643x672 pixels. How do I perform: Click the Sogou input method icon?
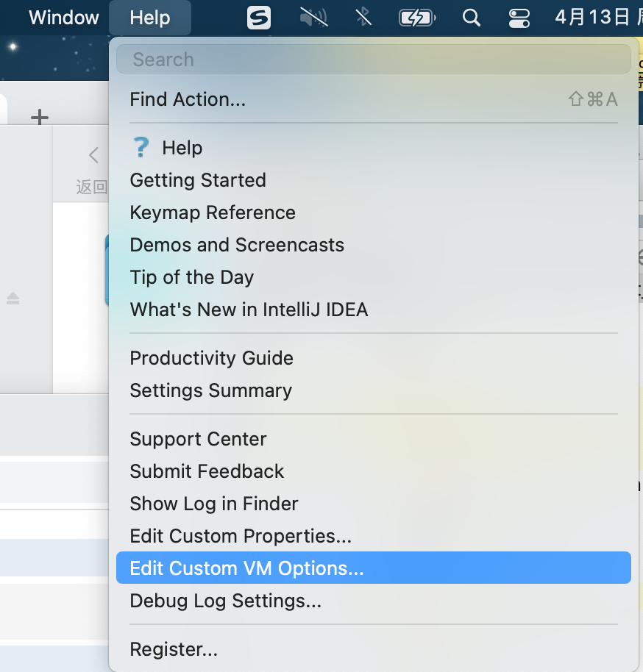tap(259, 17)
